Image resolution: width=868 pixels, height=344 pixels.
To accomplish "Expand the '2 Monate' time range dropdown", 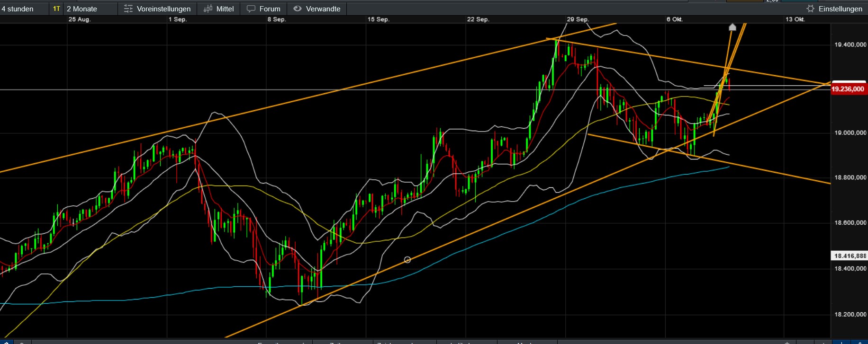I will (x=91, y=9).
